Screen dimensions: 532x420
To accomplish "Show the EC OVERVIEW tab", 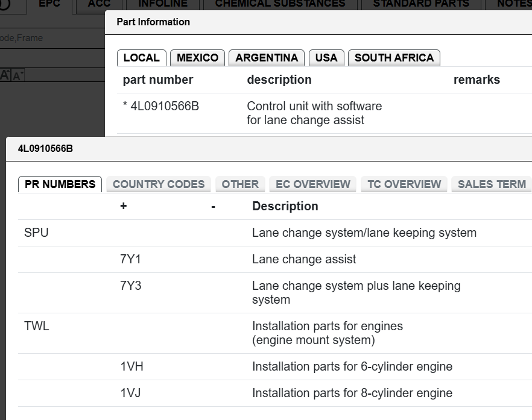I will point(313,184).
